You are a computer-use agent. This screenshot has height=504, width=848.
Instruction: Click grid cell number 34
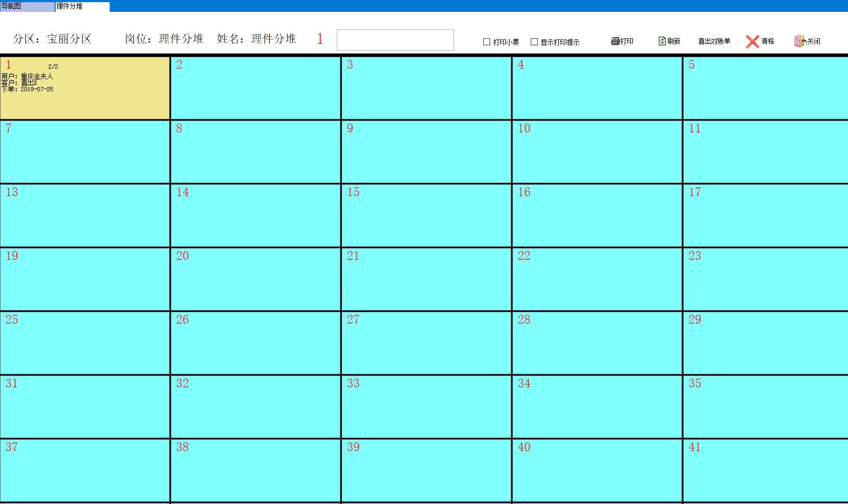597,407
